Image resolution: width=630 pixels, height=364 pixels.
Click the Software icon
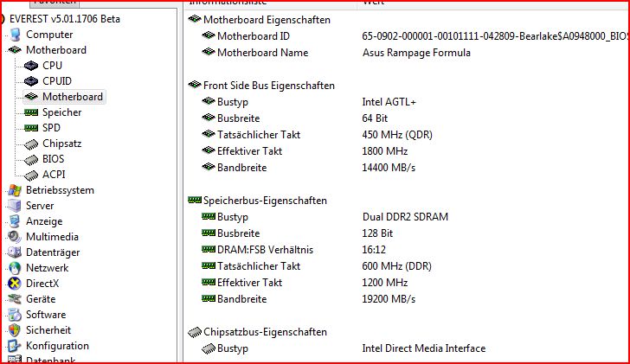click(15, 315)
